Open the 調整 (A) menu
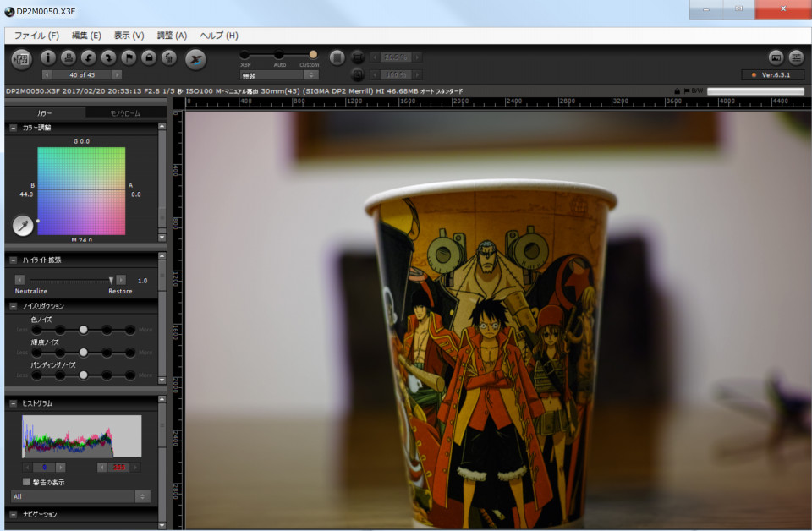Viewport: 812px width, 531px height. tap(172, 36)
